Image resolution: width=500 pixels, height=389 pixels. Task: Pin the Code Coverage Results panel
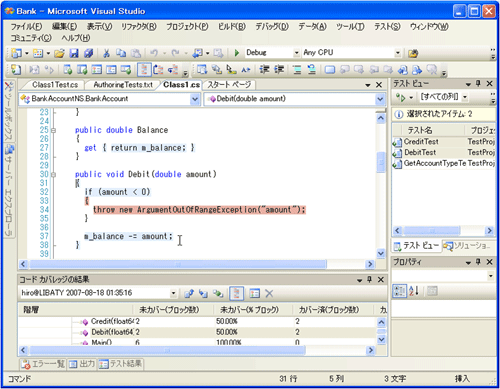pyautogui.click(x=369, y=279)
